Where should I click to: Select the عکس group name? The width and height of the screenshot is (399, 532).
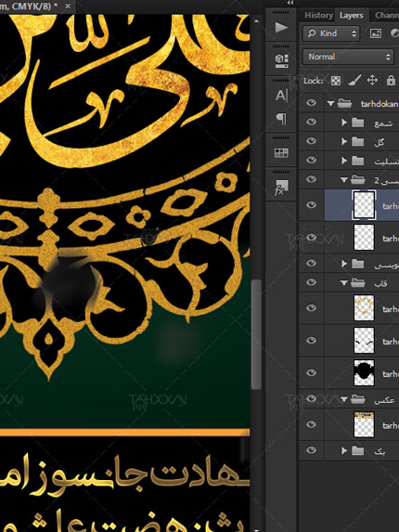coord(384,400)
